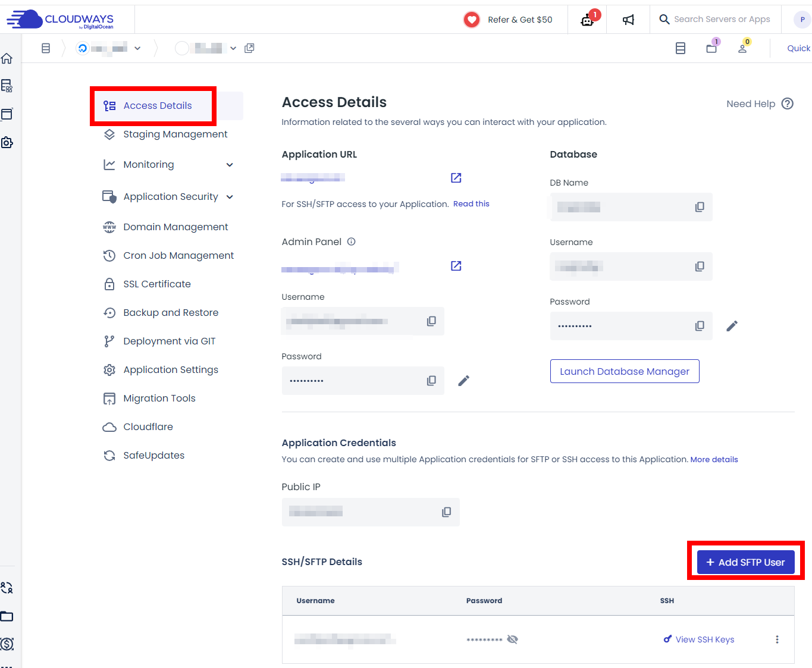Click the search magnifier icon
Viewport: 812px width, 668px height.
coord(664,19)
